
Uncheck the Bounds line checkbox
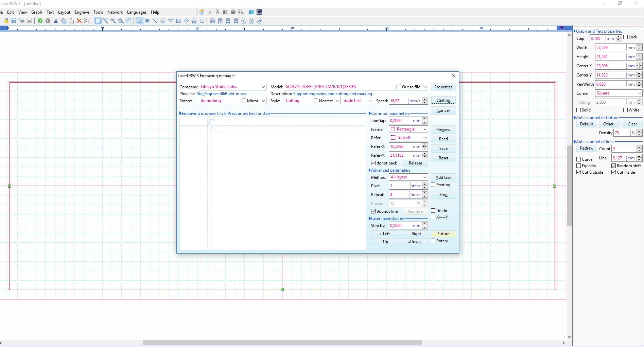[x=373, y=211]
